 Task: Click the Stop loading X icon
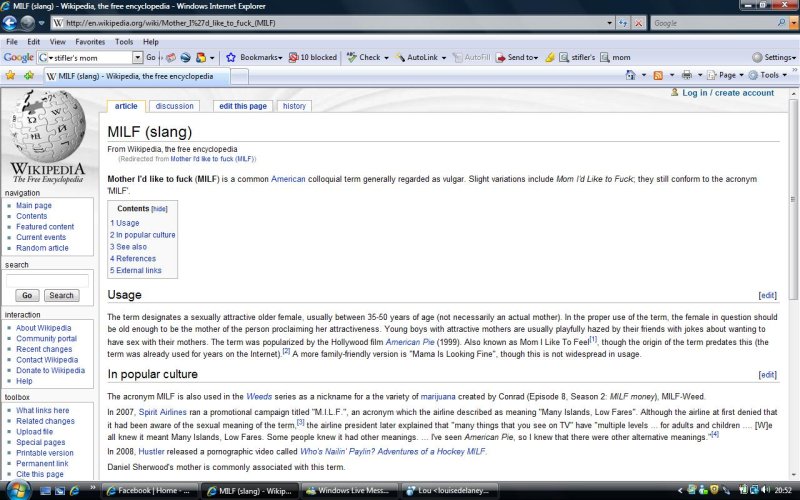[639, 22]
